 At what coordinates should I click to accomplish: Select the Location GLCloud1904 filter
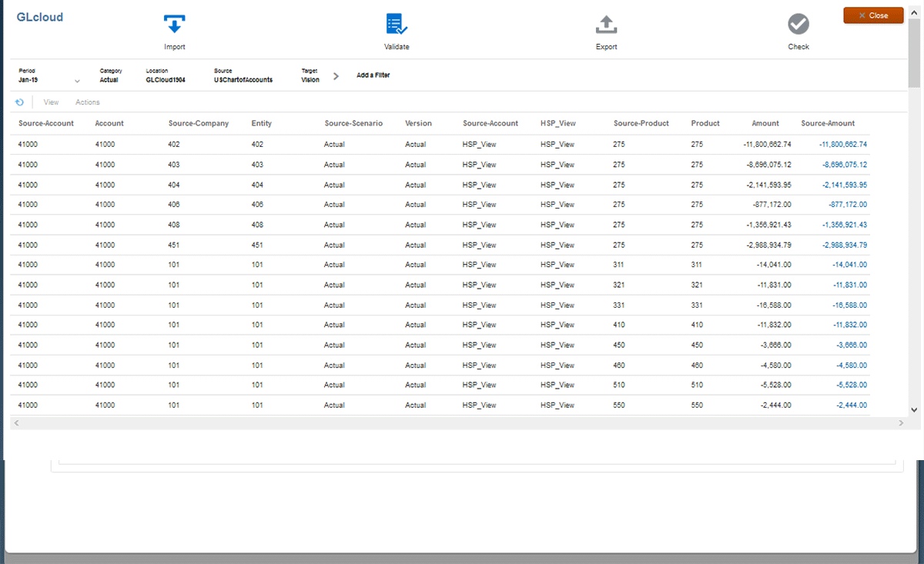coord(165,79)
